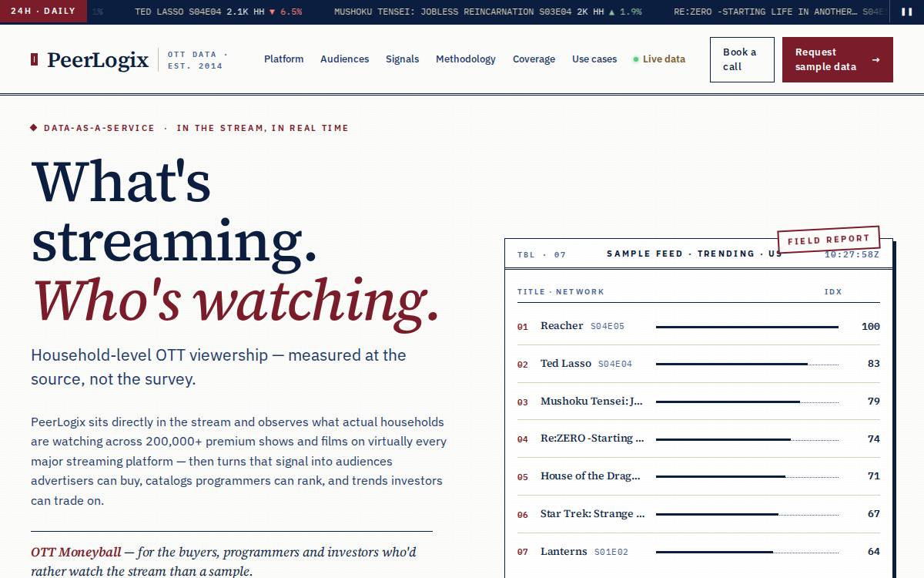
Task: View the Live data link
Action: click(659, 59)
